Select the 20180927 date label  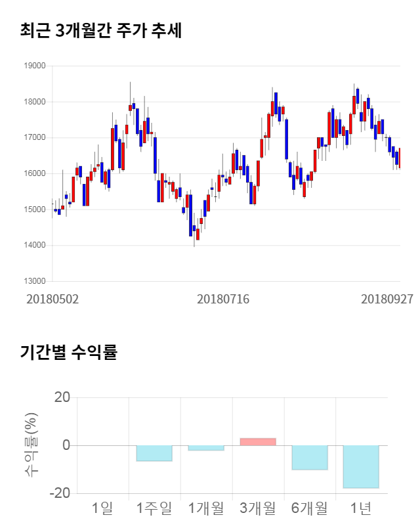tap(387, 299)
